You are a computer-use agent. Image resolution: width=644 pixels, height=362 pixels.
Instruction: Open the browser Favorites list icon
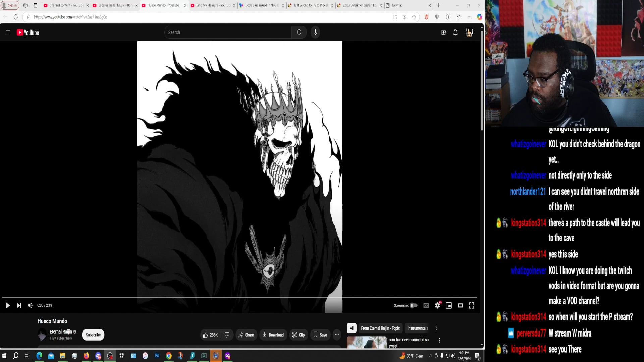pos(459,17)
